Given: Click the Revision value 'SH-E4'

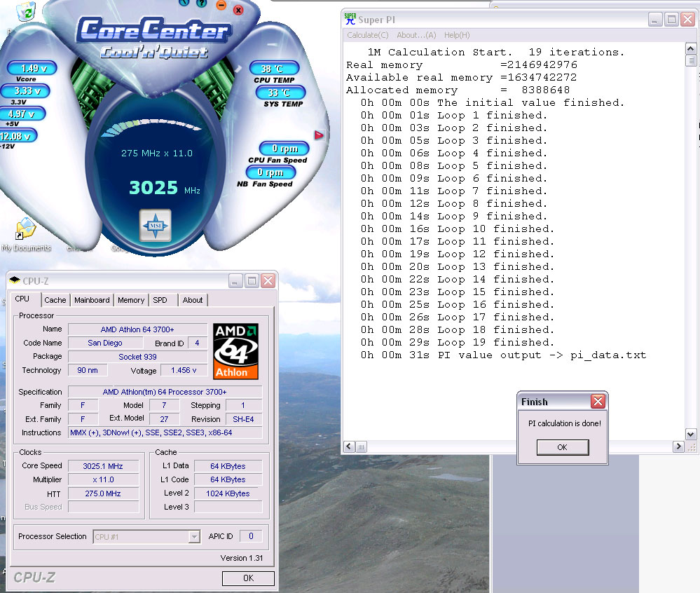Looking at the screenshot, I should (244, 419).
